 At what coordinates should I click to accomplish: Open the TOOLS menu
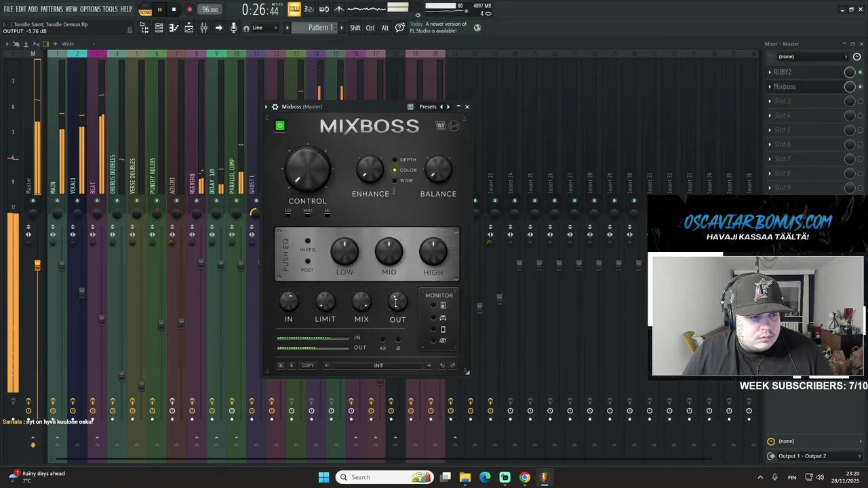click(x=111, y=9)
